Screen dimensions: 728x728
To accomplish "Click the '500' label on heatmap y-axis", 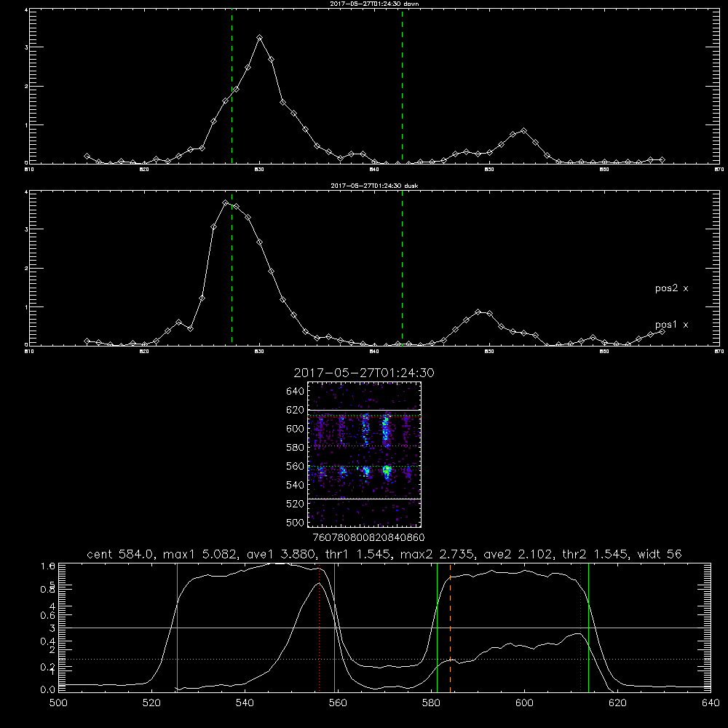I will 295,523.
